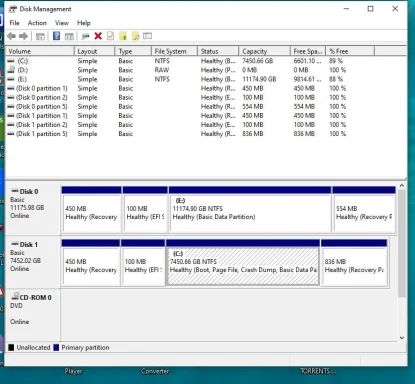The image size is (415, 384).
Task: Sort by the Capacity column header
Action: tap(264, 51)
